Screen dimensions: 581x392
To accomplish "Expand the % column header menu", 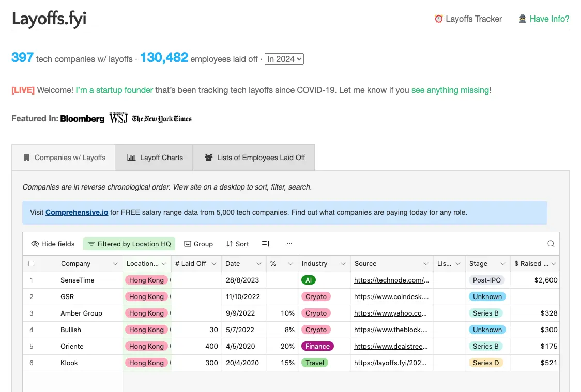I will coord(290,263).
